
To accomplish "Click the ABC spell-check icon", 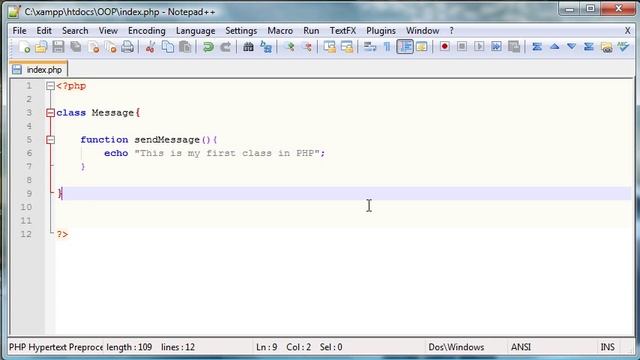I will pyautogui.click(x=623, y=47).
